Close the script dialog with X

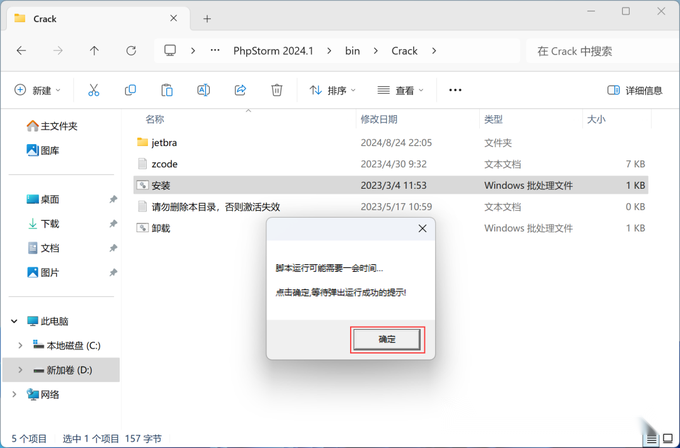click(x=422, y=229)
